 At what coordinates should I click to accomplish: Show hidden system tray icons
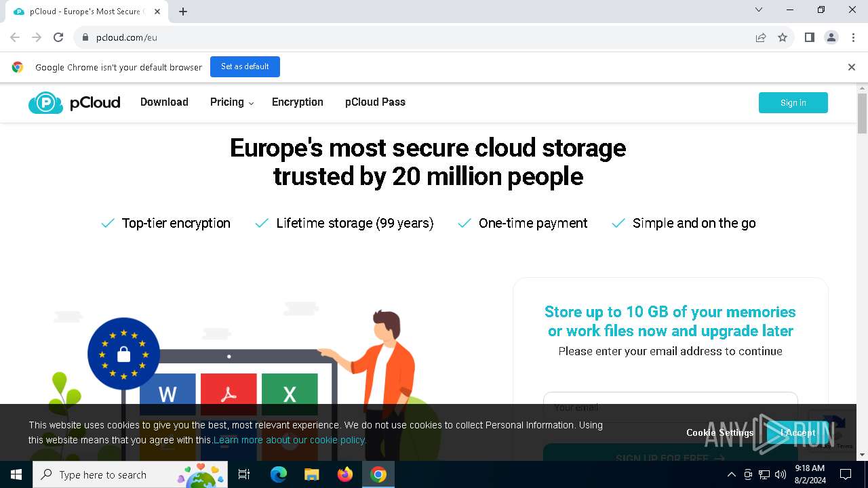[731, 474]
